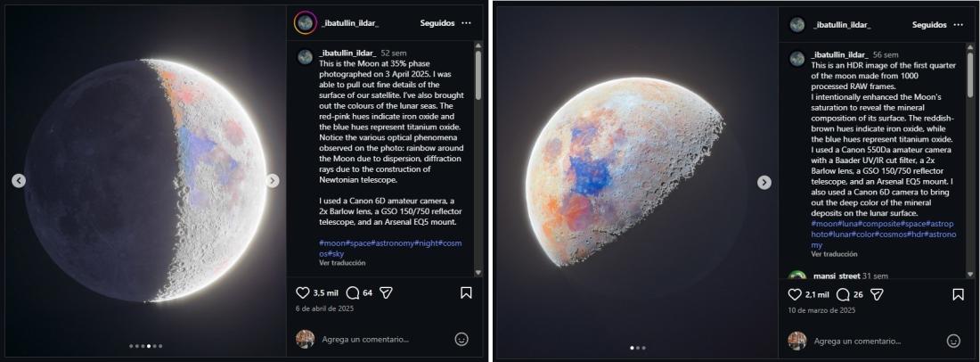Open comments on the 35% phase post
Viewport: 980px width, 362px height.
[353, 292]
